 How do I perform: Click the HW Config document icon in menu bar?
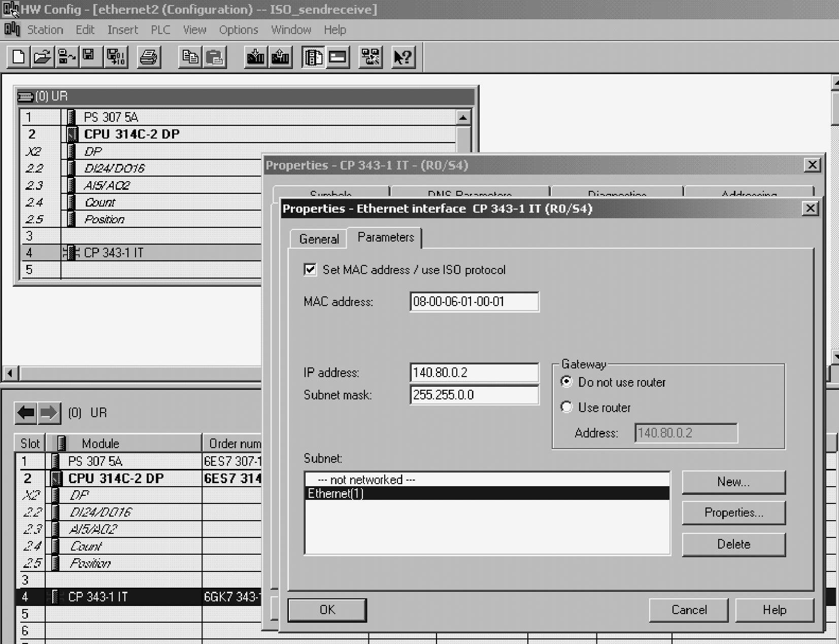12,29
